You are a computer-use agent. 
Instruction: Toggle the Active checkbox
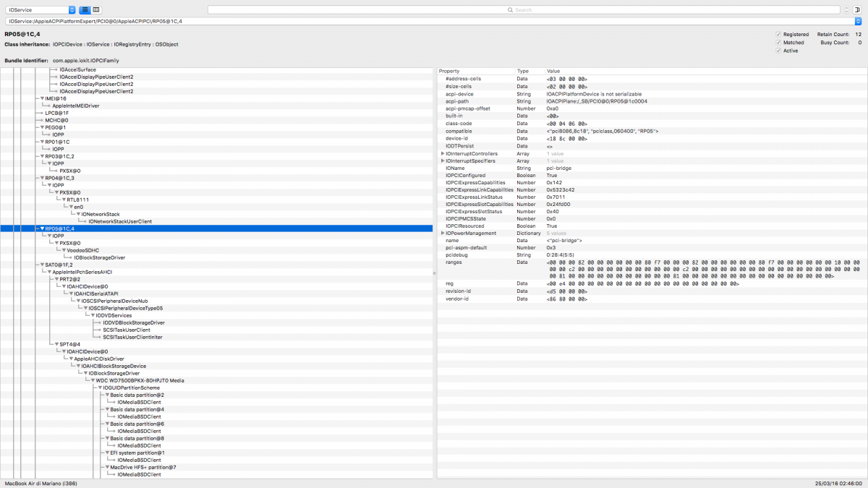click(x=778, y=51)
